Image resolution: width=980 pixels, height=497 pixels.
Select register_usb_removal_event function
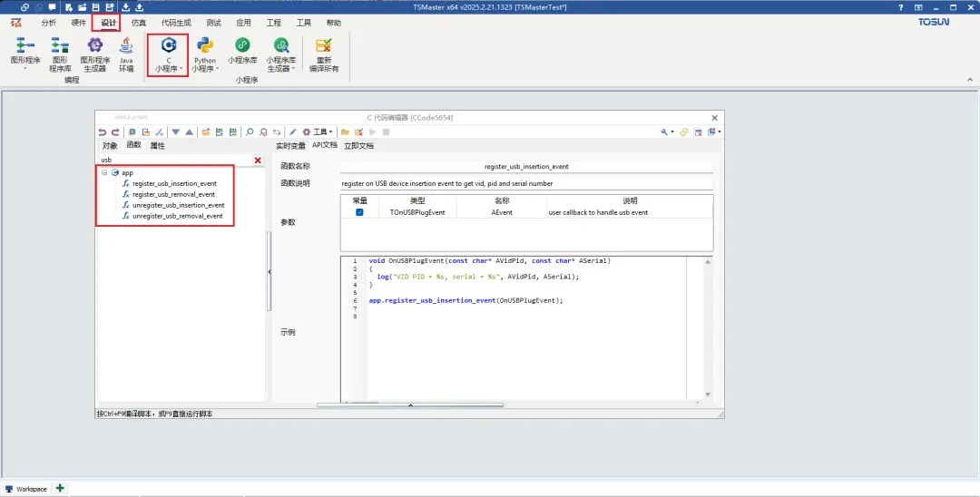173,194
